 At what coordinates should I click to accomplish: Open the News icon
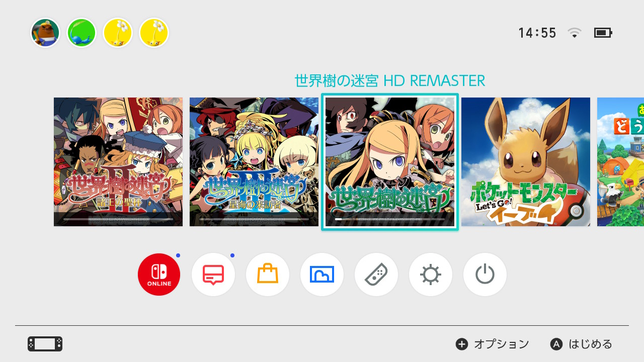pos(213,275)
